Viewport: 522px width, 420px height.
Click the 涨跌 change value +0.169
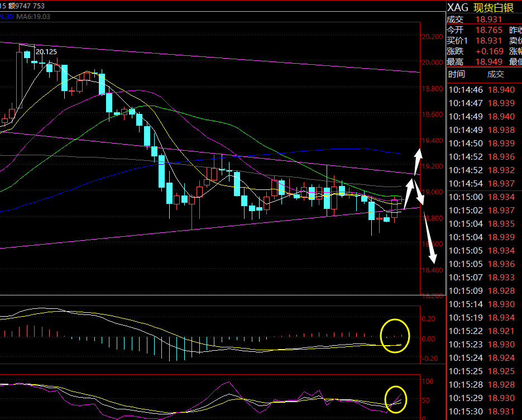click(487, 51)
